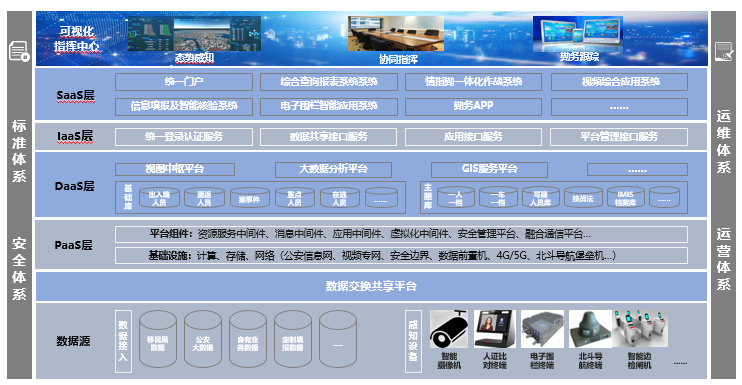Click the 出入境人员 database in 基础库

(x=159, y=198)
